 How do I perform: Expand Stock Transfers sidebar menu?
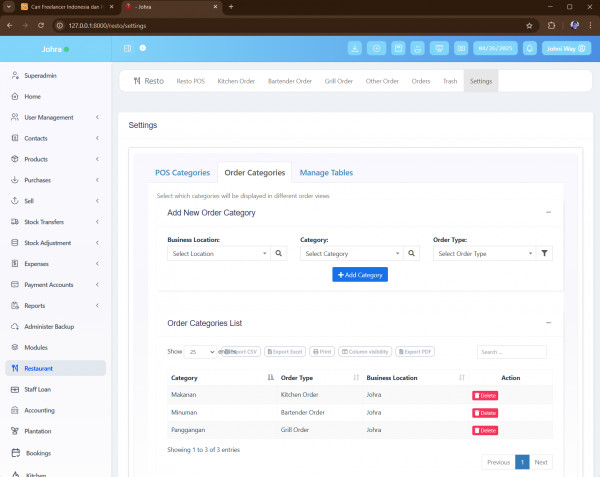point(55,222)
